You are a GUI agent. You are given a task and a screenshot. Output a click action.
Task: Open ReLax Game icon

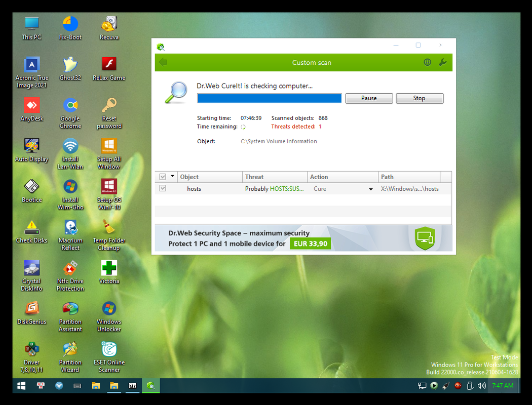pyautogui.click(x=109, y=69)
